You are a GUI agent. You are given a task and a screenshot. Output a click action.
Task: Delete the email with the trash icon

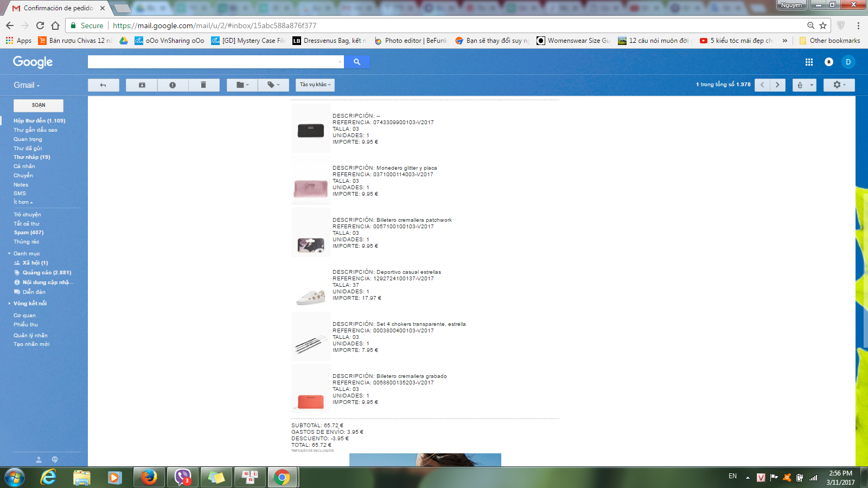pyautogui.click(x=203, y=85)
